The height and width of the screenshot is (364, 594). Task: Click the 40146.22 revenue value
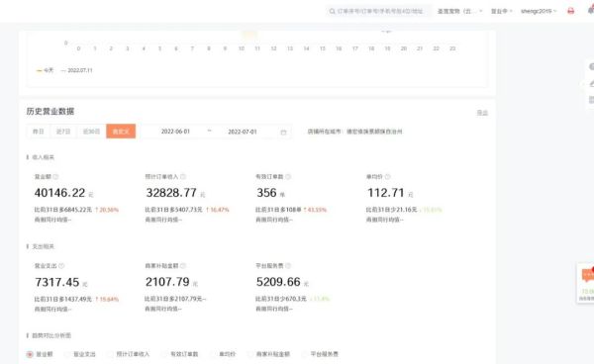pyautogui.click(x=59, y=193)
